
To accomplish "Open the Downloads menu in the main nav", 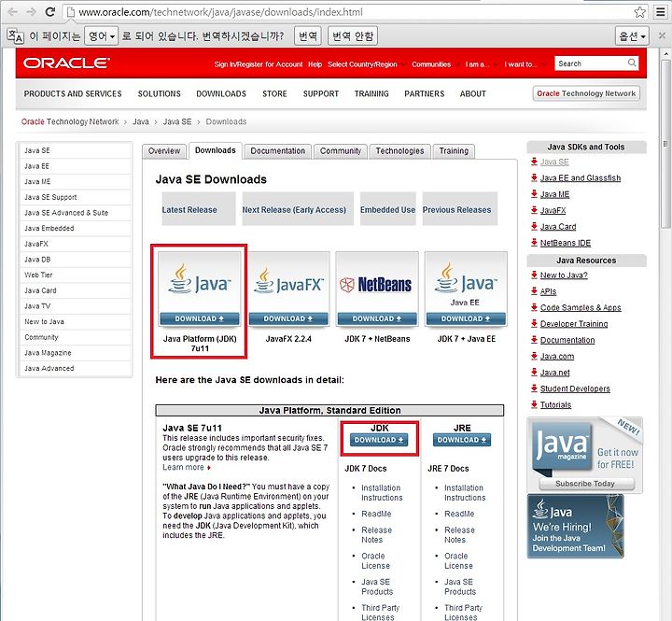I will click(x=221, y=93).
